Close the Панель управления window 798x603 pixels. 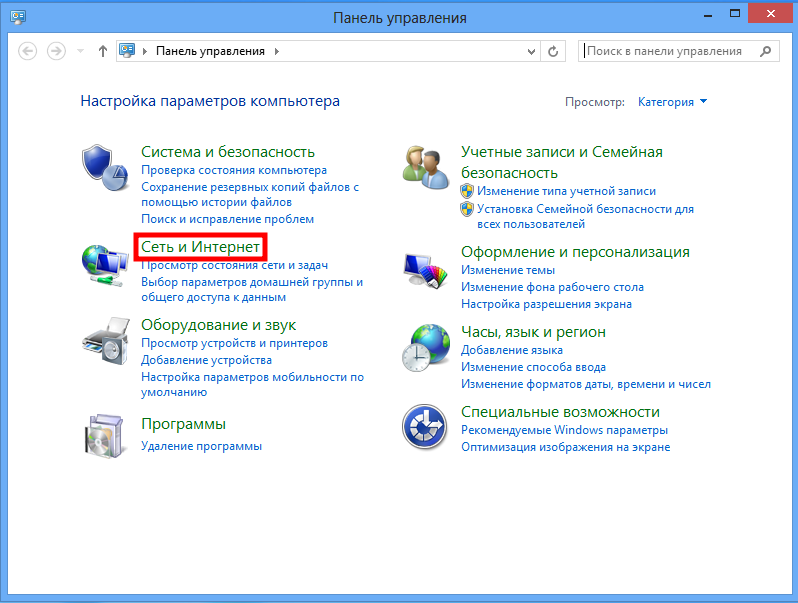click(x=771, y=14)
